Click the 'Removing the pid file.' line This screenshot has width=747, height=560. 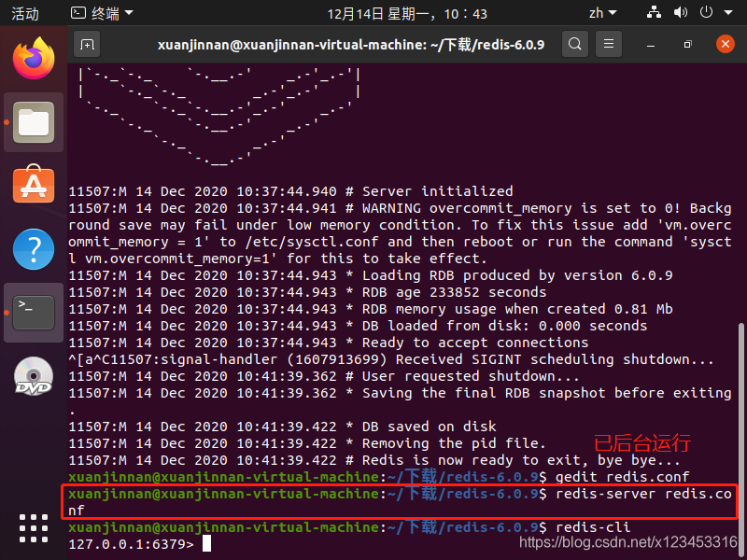click(x=307, y=442)
